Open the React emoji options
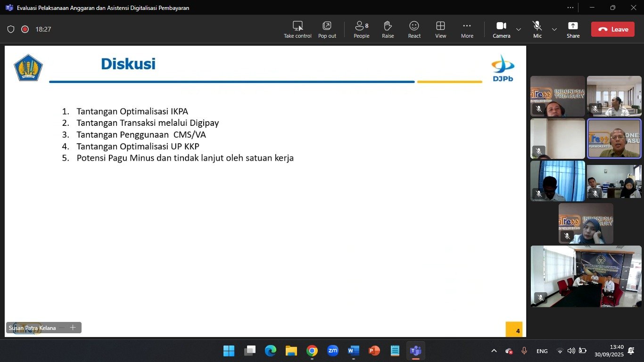Image resolution: width=644 pixels, height=362 pixels. pyautogui.click(x=414, y=26)
